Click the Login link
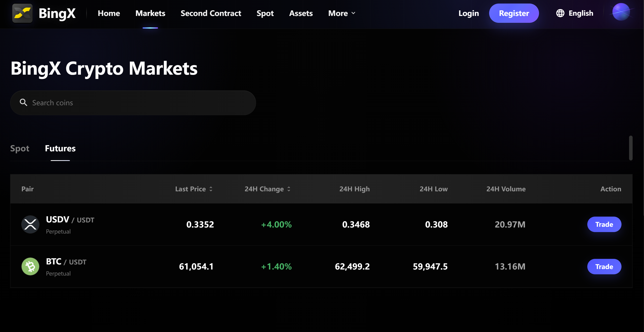The height and width of the screenshot is (332, 644). [x=469, y=13]
